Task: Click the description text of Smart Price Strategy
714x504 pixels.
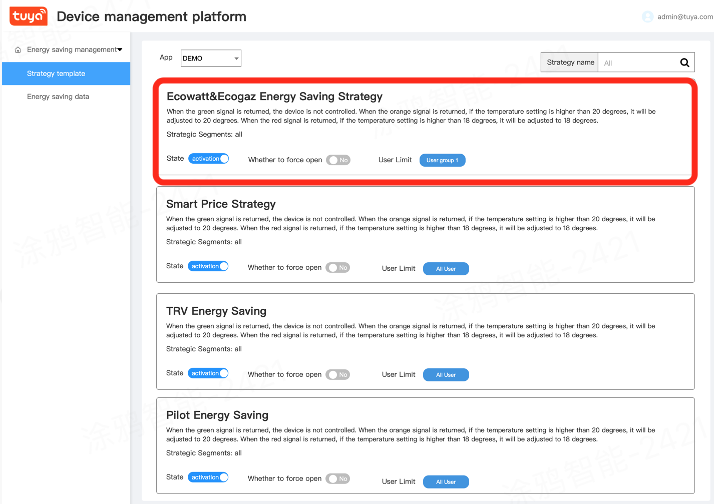Action: point(411,224)
